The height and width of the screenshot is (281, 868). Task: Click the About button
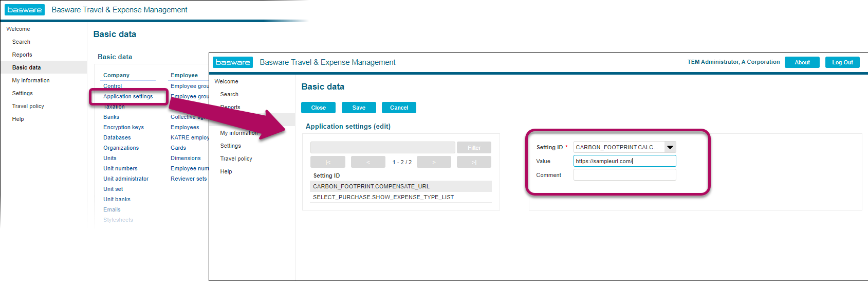pyautogui.click(x=802, y=62)
